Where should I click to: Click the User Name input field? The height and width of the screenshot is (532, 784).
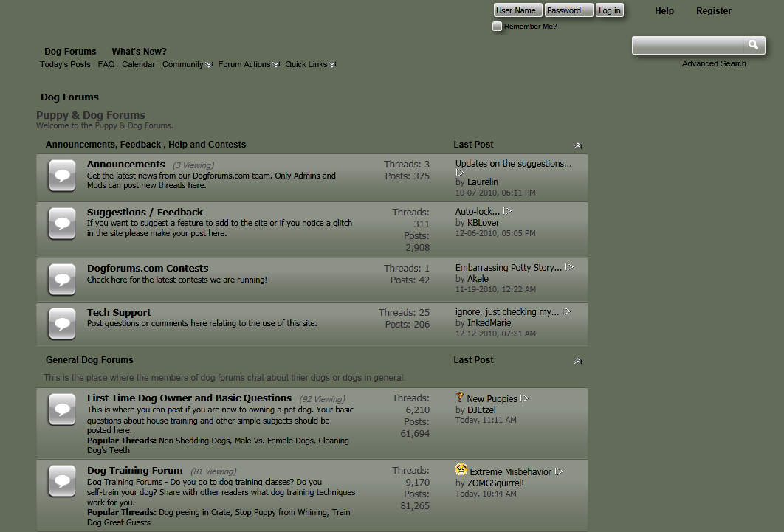[518, 10]
